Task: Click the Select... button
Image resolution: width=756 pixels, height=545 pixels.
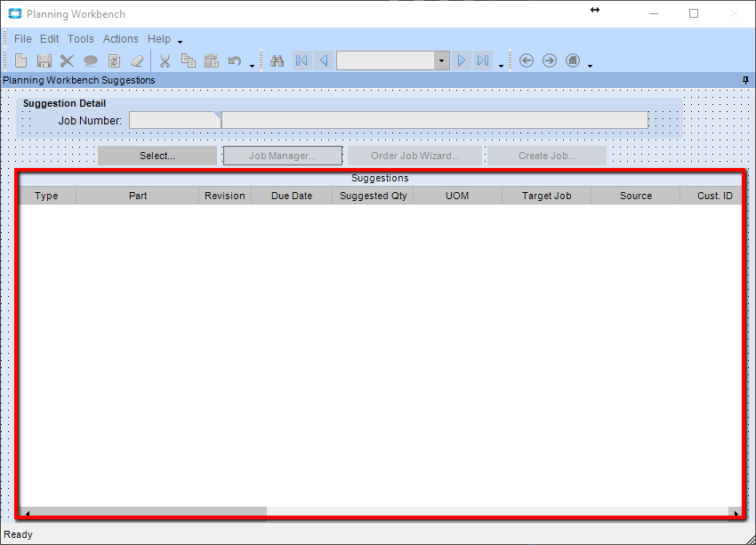Action: pos(157,156)
